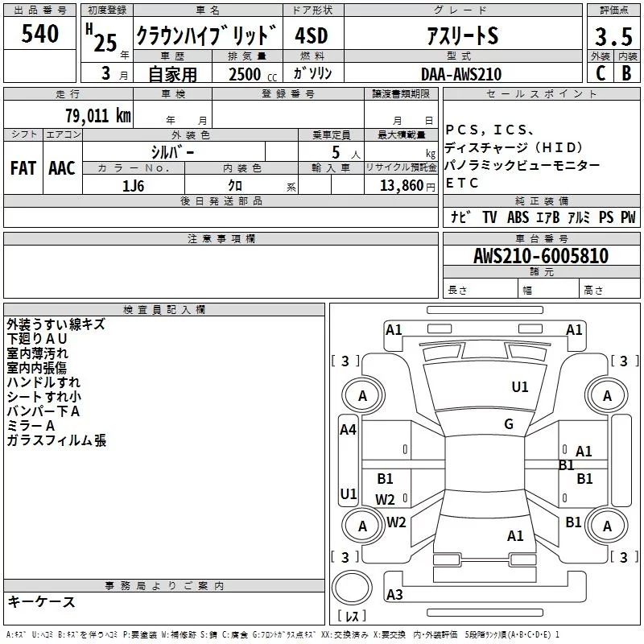Click air conditioner value AAC

[62, 168]
